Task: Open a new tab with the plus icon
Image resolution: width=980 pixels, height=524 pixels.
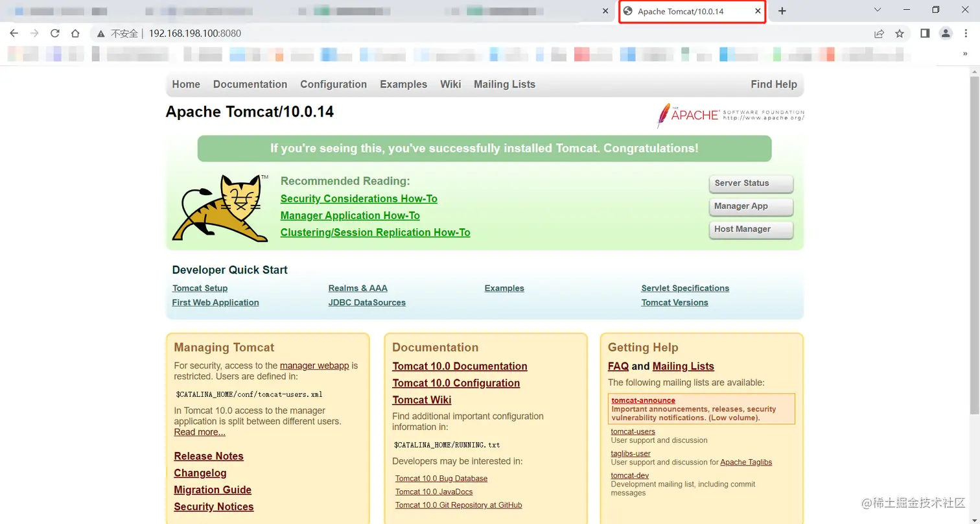Action: (782, 11)
